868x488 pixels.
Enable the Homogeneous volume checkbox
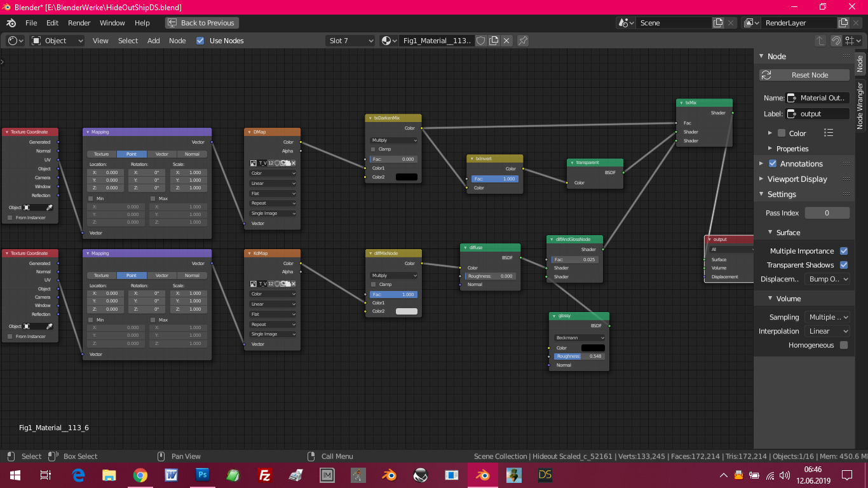coord(844,345)
